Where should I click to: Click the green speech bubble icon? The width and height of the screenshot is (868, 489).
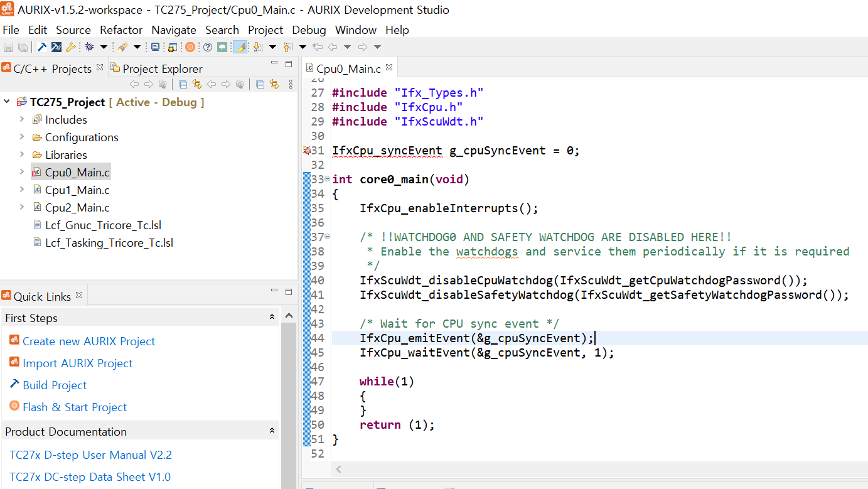[222, 47]
